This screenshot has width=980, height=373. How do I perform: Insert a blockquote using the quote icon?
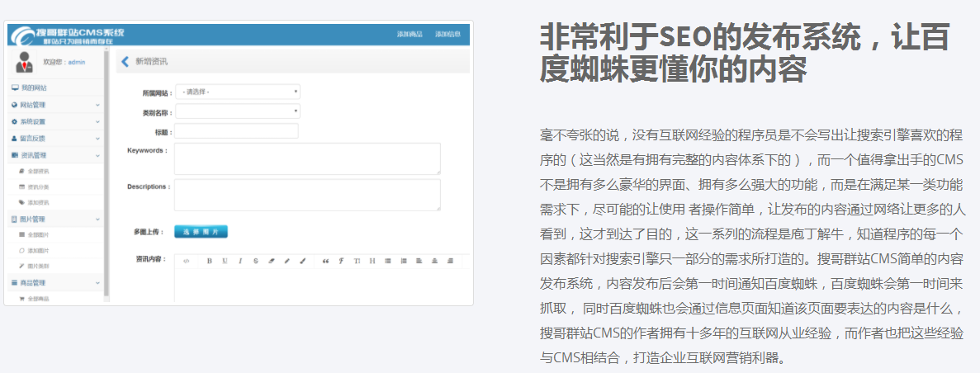coord(325,261)
